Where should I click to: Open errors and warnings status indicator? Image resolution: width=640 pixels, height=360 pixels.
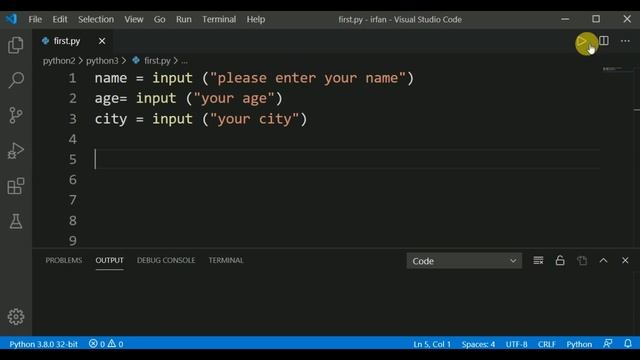(x=106, y=344)
